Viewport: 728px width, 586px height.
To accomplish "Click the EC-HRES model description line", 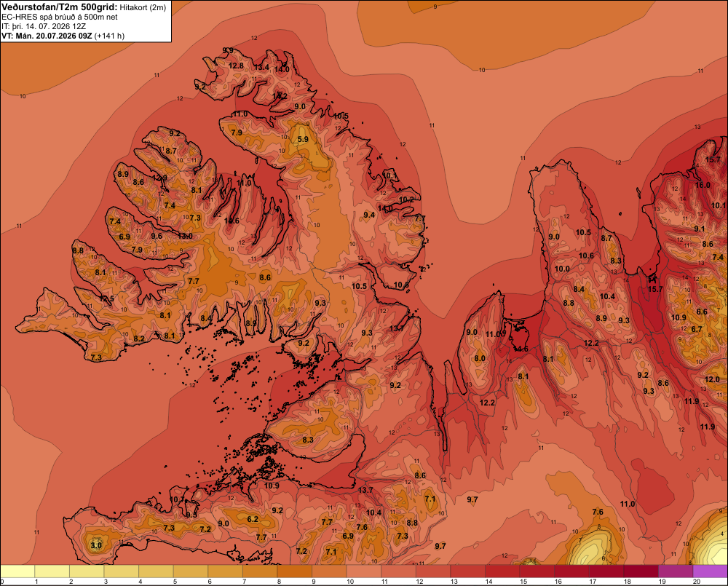I will pyautogui.click(x=60, y=17).
